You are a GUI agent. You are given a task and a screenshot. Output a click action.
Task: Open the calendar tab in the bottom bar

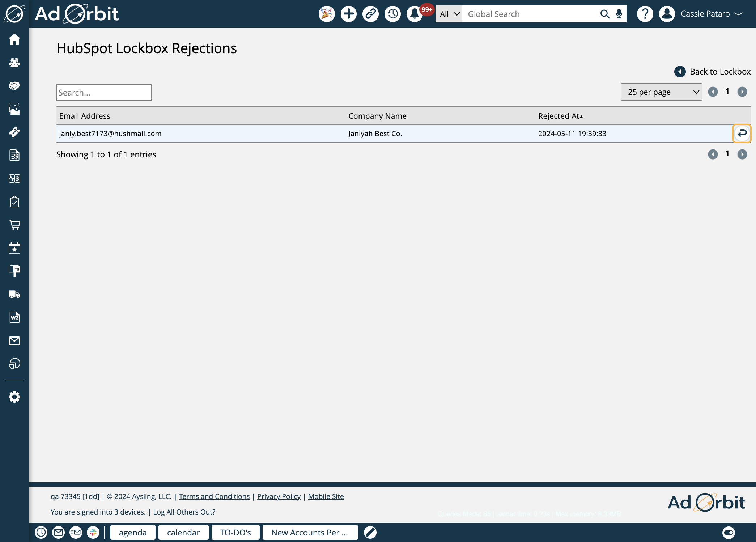[183, 532]
